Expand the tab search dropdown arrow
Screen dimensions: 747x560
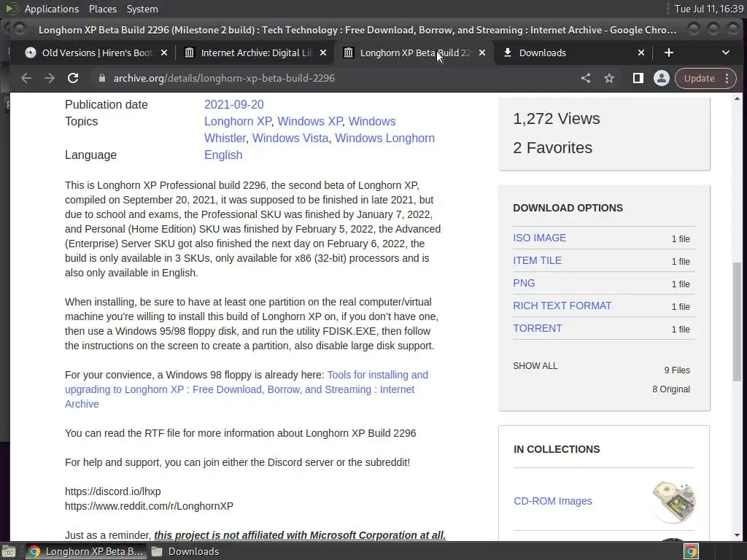coord(726,52)
